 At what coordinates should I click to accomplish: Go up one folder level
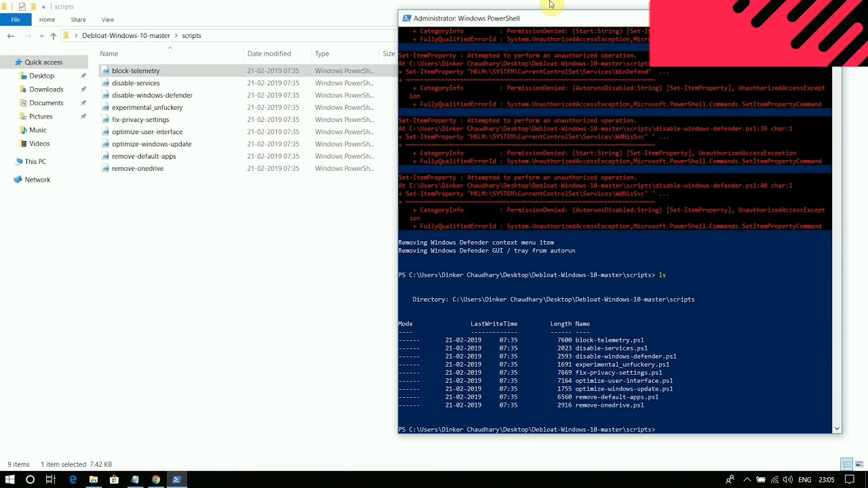(x=53, y=36)
